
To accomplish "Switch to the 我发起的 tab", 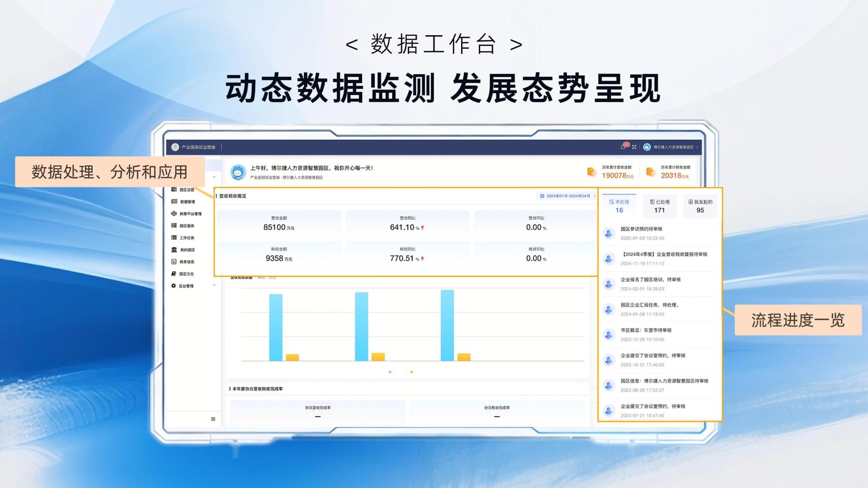I will 700,206.
